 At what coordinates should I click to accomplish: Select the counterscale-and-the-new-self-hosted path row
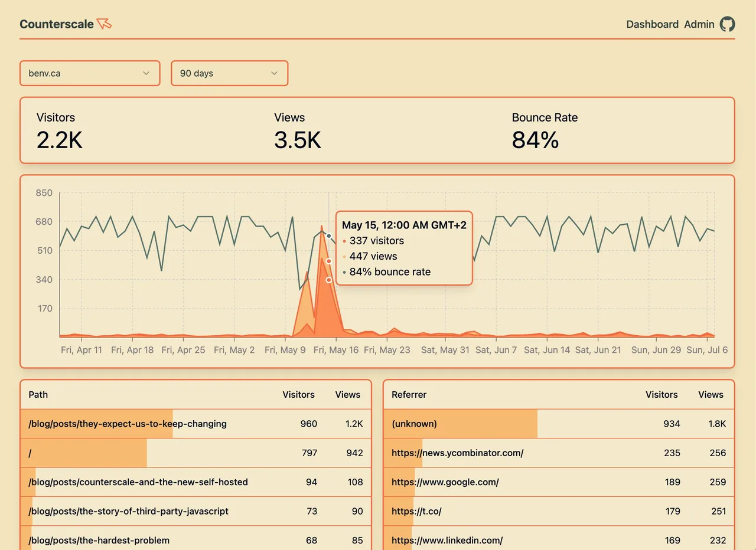[195, 482]
